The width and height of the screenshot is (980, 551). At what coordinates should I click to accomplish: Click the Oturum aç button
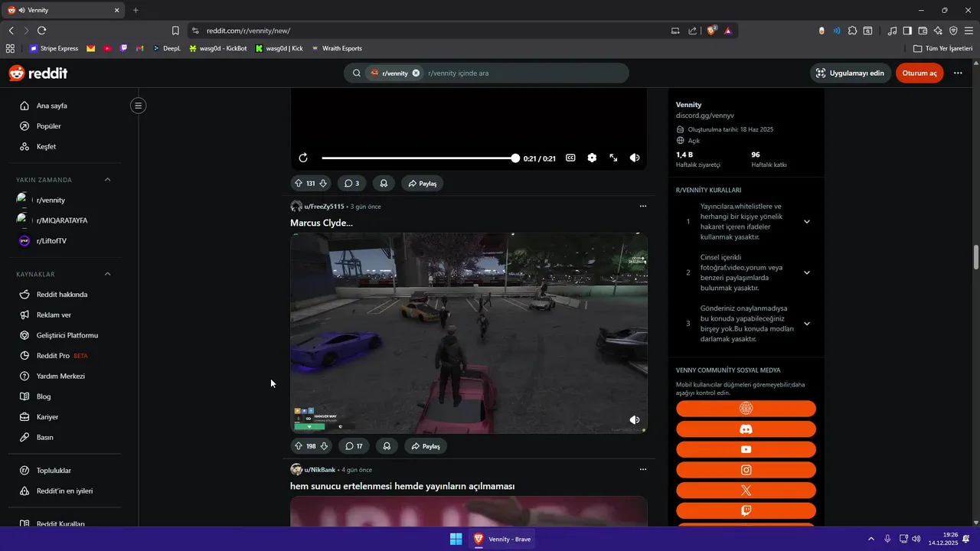[x=920, y=73]
